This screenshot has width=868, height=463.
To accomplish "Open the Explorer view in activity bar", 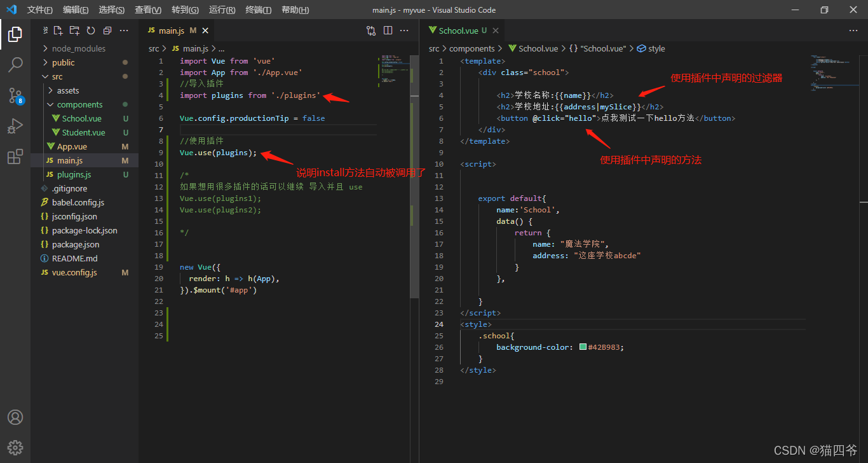I will point(15,34).
